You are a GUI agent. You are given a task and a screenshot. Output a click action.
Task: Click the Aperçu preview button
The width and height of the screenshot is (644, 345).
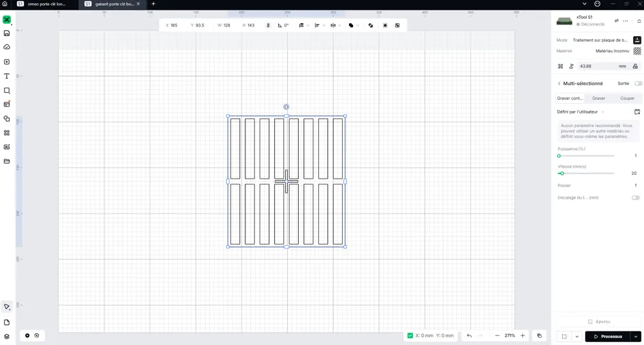(x=598, y=322)
